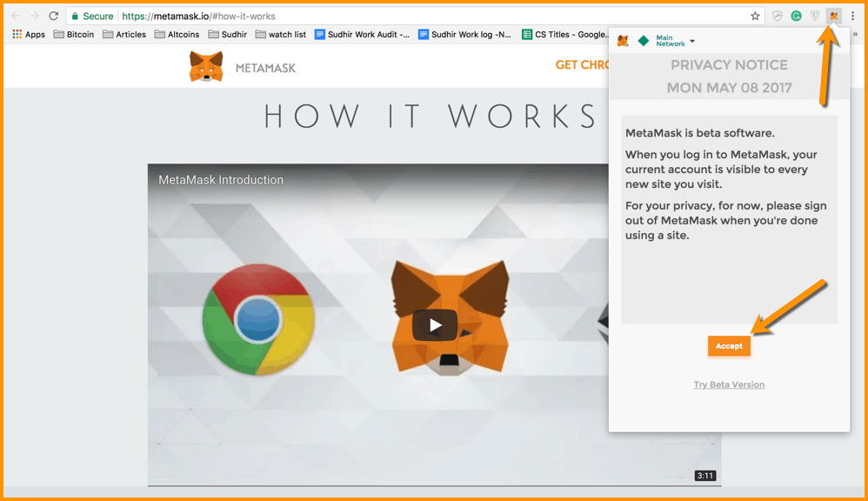Screen dimensions: 868x501
Task: Open the Apps grid shortcut
Action: point(29,34)
